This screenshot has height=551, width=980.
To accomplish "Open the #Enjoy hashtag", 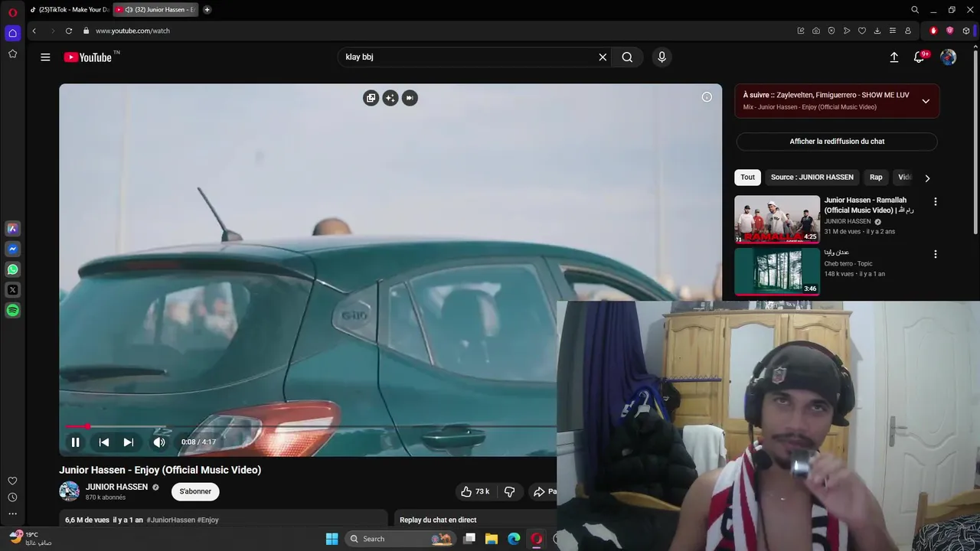I will 208,520.
